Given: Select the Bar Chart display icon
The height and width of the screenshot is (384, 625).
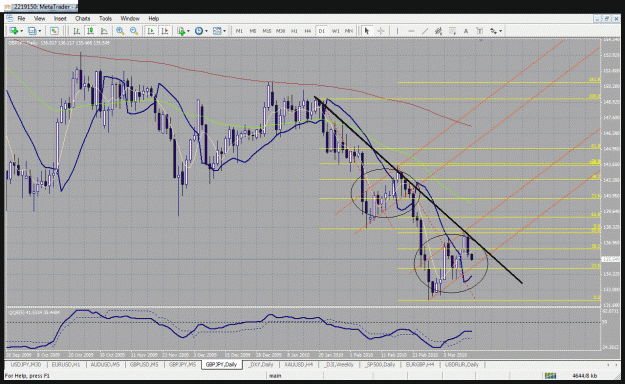Looking at the screenshot, I should point(77,31).
